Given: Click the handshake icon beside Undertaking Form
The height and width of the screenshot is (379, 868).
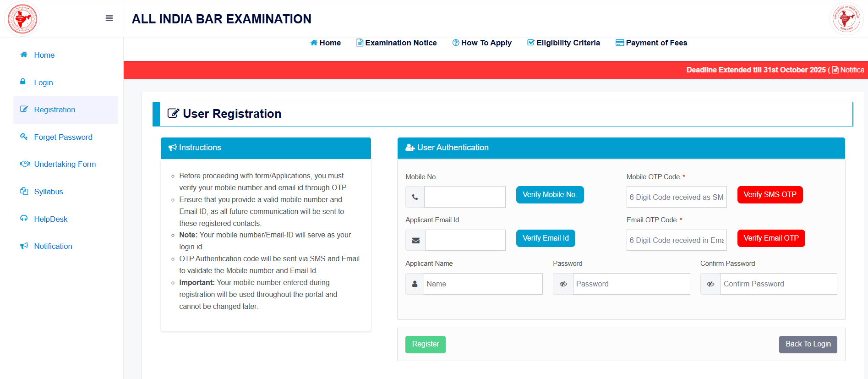Looking at the screenshot, I should pos(25,164).
